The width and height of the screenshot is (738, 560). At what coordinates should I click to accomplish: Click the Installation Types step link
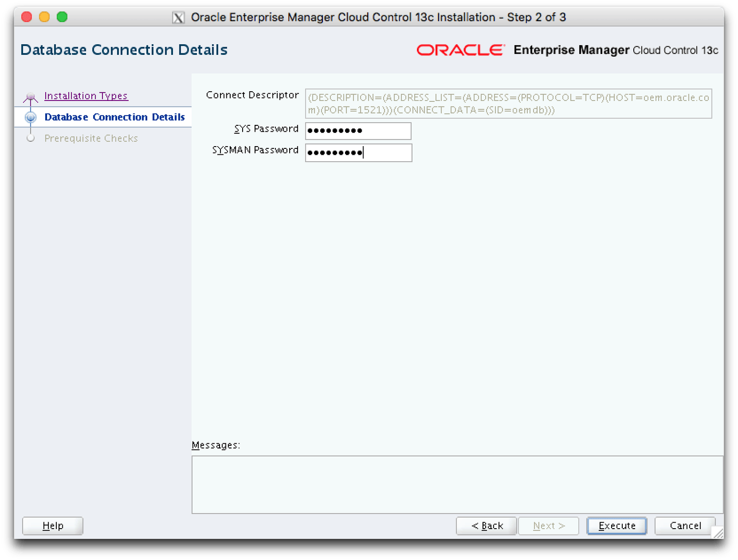[x=86, y=96]
